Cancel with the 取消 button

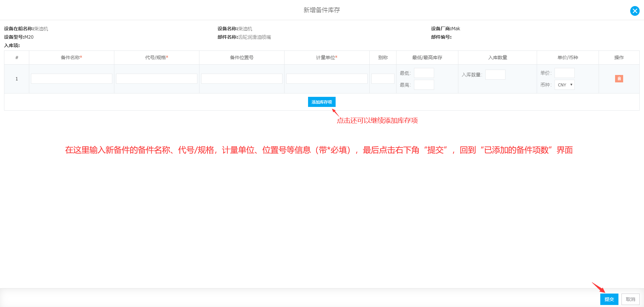coord(630,299)
